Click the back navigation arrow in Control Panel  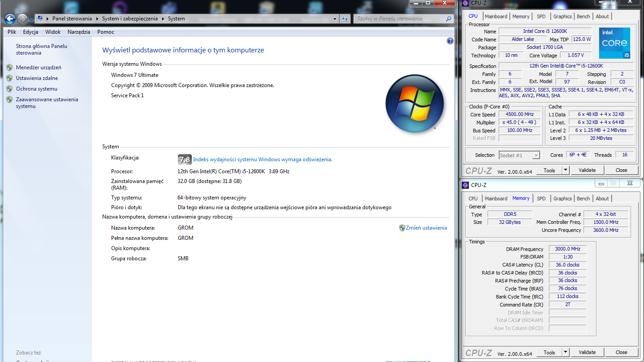10,19
